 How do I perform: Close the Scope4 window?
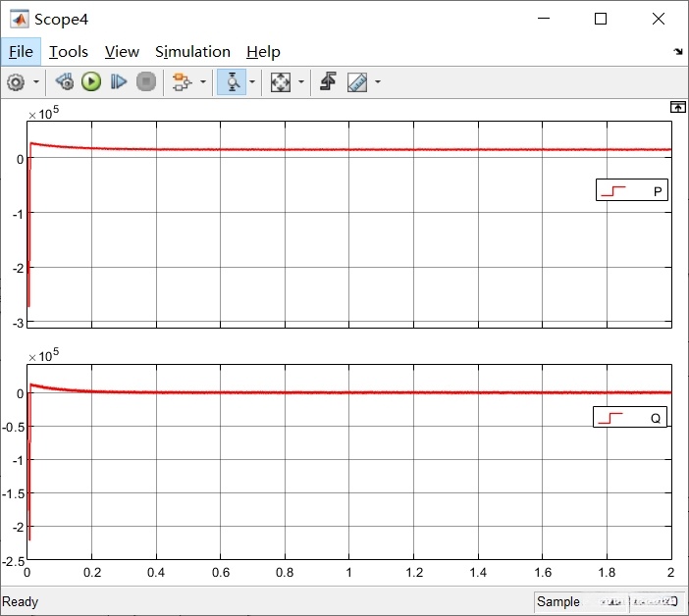coord(659,19)
